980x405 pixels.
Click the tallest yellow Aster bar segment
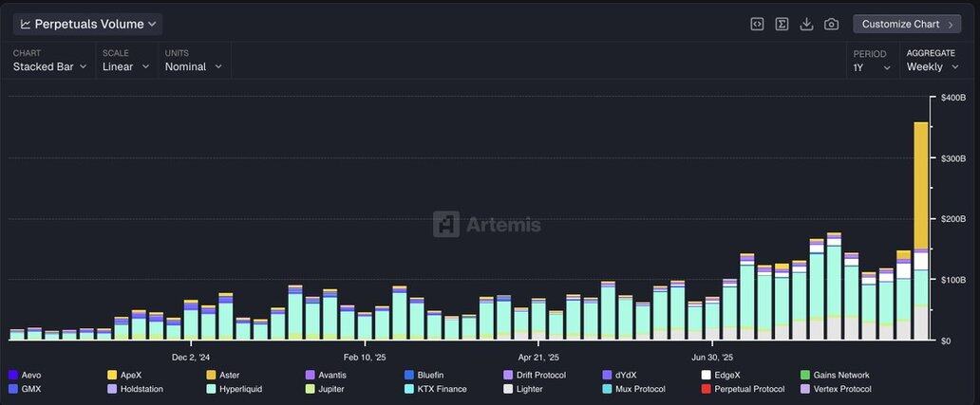[920, 185]
